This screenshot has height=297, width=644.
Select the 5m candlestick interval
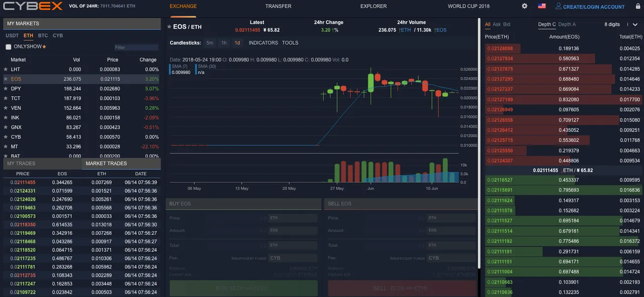(x=210, y=43)
